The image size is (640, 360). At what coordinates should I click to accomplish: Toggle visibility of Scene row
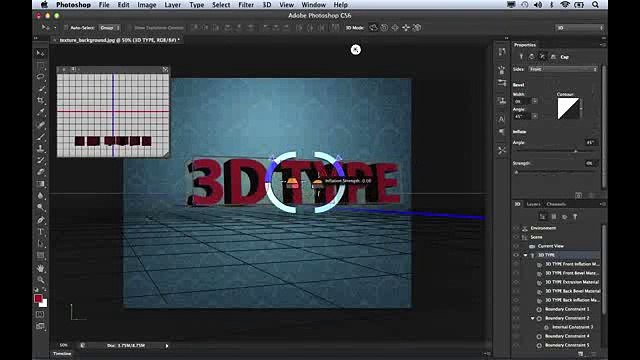point(516,237)
